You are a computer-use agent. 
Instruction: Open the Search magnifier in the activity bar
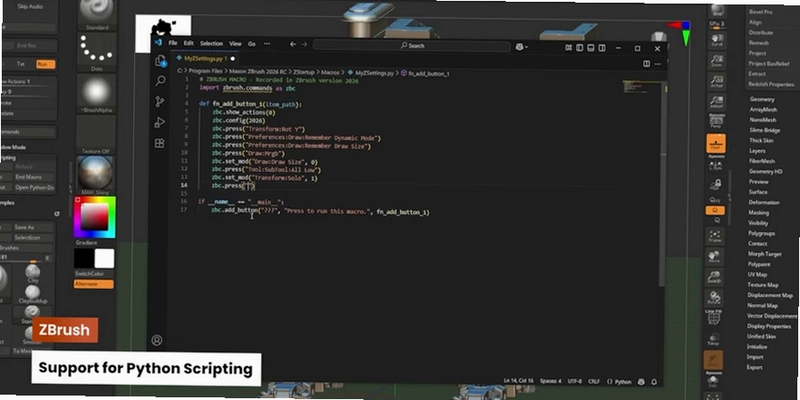click(160, 81)
